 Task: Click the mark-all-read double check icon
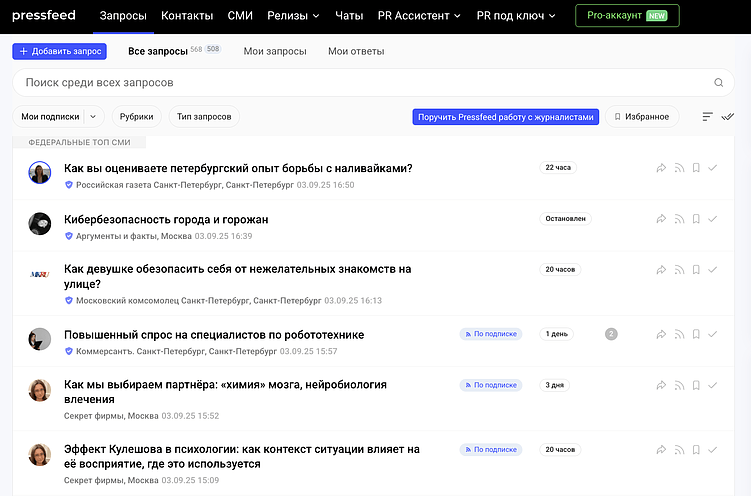tap(728, 117)
